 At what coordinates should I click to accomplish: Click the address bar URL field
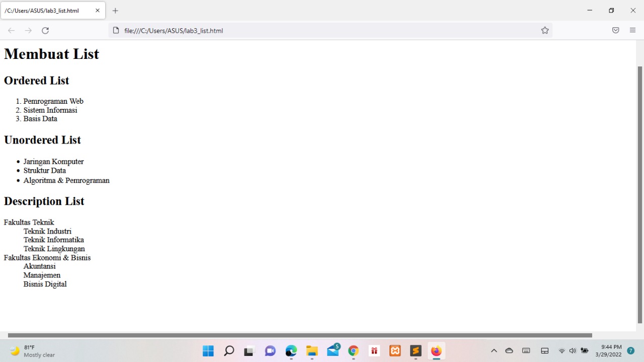[330, 31]
